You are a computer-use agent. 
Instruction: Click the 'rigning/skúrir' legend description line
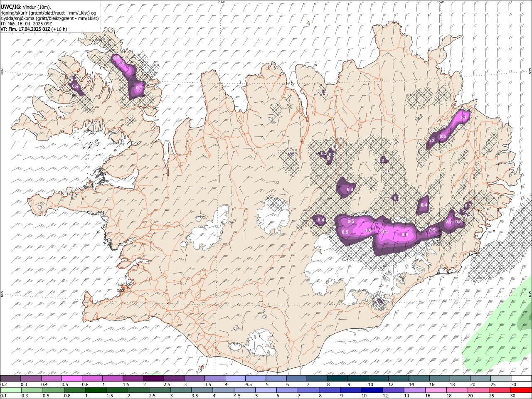point(48,13)
